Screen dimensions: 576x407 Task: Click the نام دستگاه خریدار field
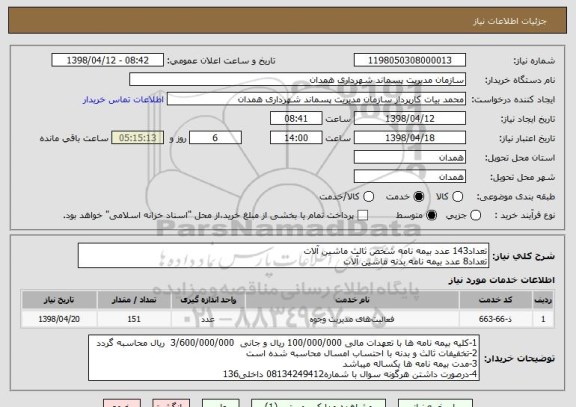click(x=298, y=80)
